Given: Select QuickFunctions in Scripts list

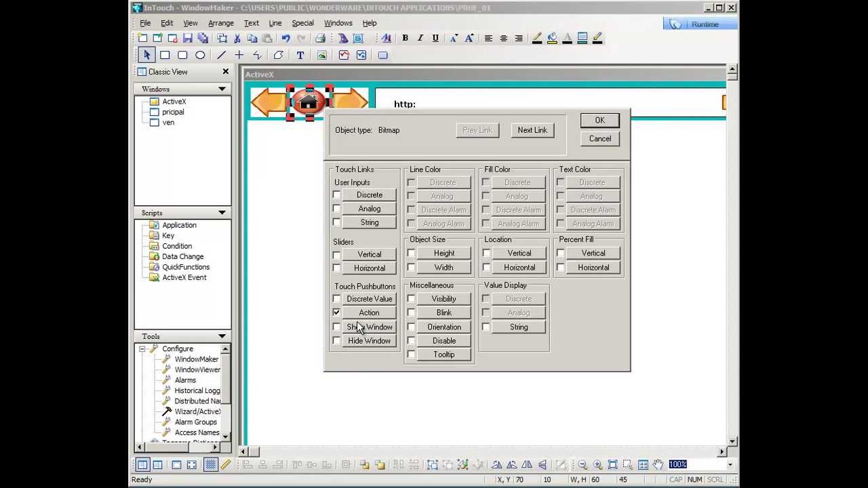Looking at the screenshot, I should (186, 267).
